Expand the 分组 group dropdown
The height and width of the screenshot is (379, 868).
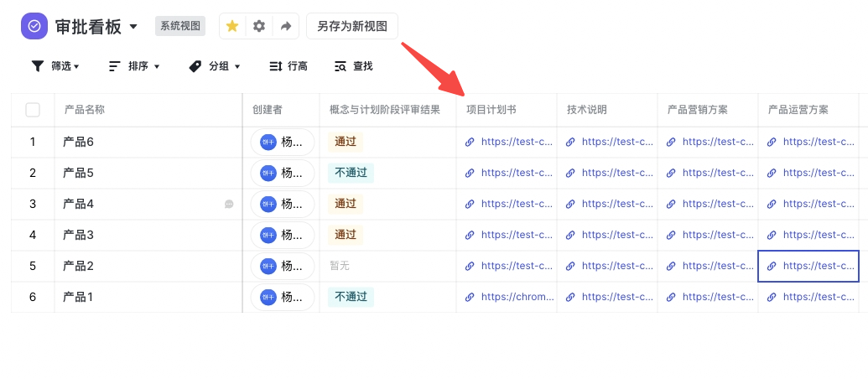point(215,66)
